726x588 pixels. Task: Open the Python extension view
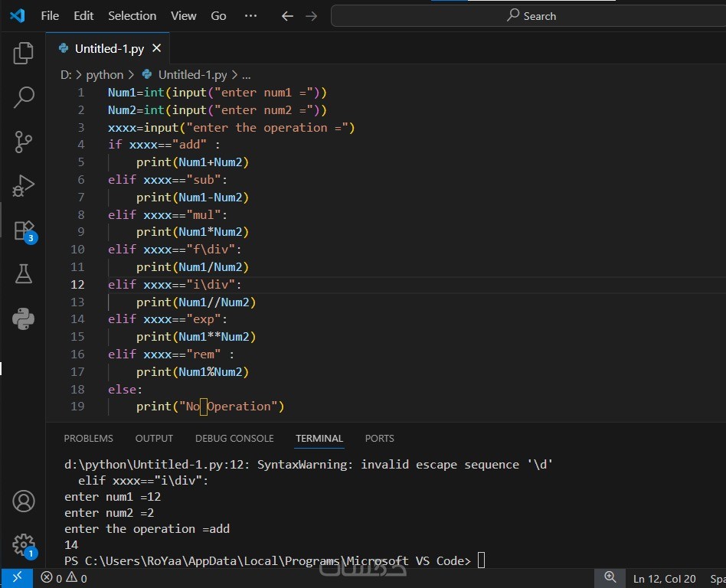tap(24, 318)
